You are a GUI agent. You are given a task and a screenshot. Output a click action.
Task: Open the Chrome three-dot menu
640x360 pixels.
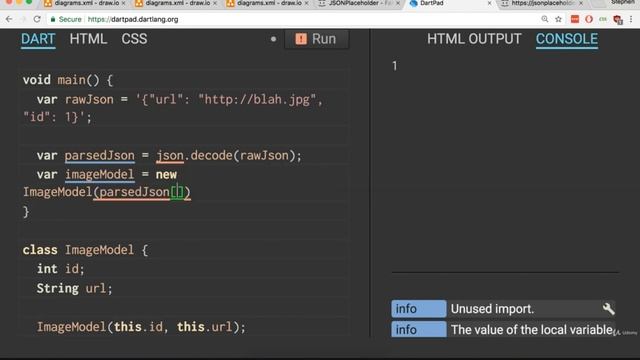pyautogui.click(x=631, y=19)
